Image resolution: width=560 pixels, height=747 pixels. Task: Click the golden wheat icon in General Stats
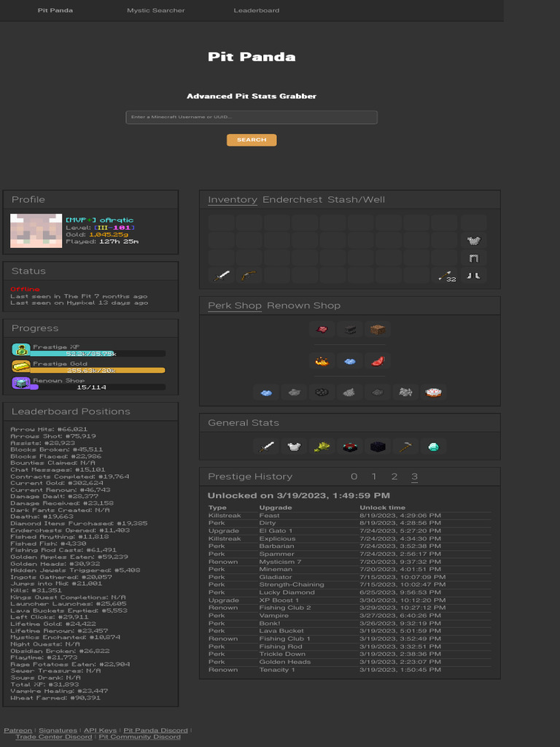[322, 447]
